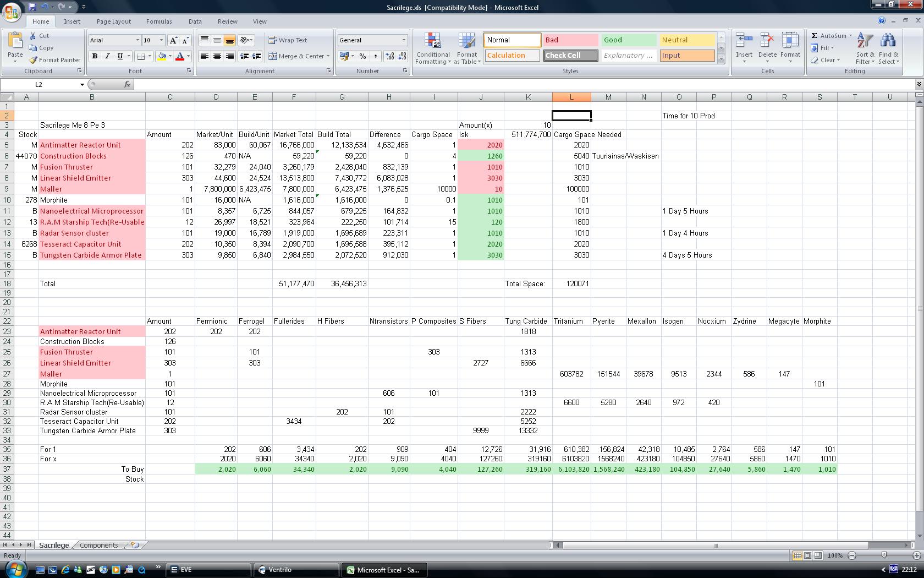Viewport: 924px width, 578px height.
Task: Switch to Page Layout view
Action: click(807, 555)
